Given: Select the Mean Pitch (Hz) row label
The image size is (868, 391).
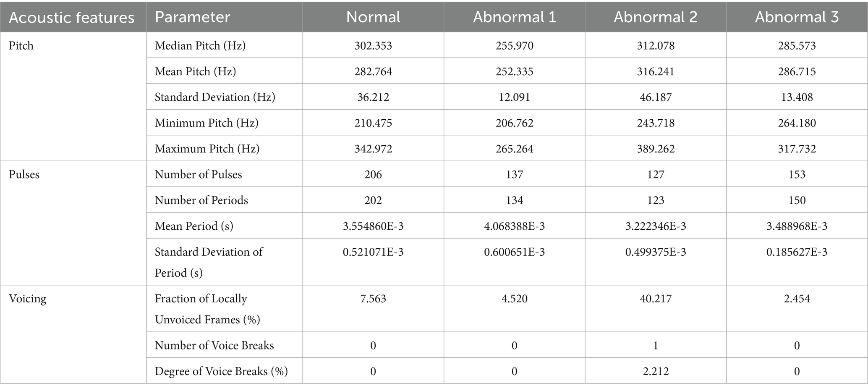Looking at the screenshot, I should [195, 71].
